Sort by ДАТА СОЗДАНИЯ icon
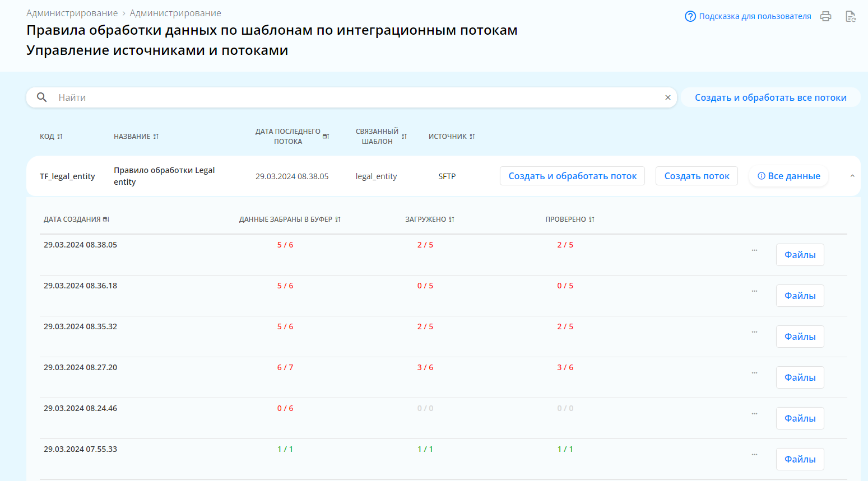Screen dimensions: 868x481 pos(106,220)
